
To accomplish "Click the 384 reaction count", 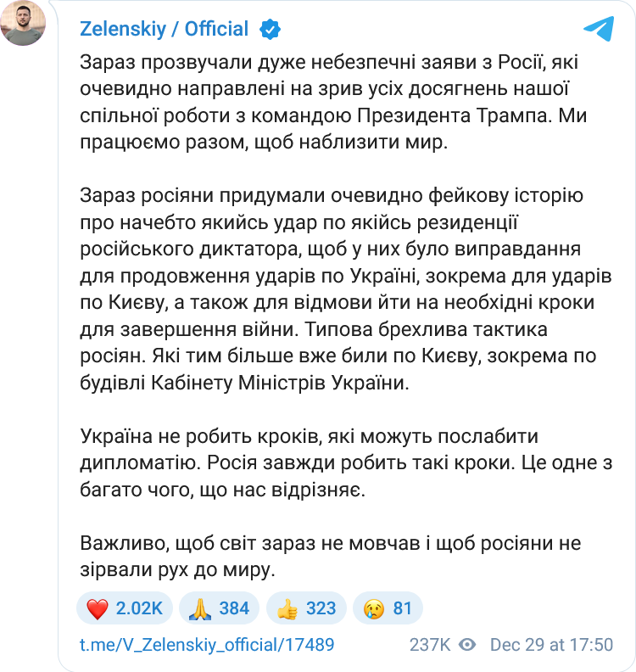I will pos(234,608).
